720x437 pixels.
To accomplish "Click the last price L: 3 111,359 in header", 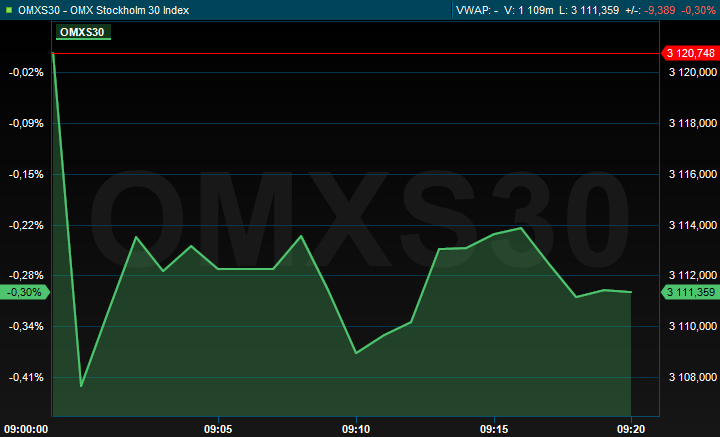I will 584,10.
